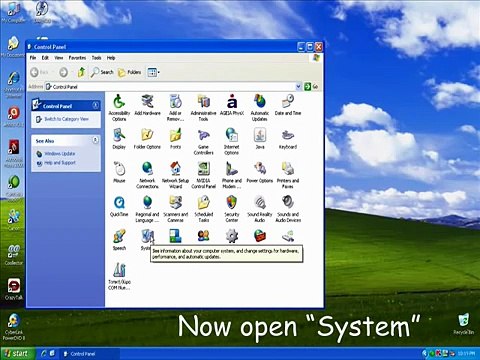Open the Views dropdown button
This screenshot has width=480, height=360.
(154, 72)
